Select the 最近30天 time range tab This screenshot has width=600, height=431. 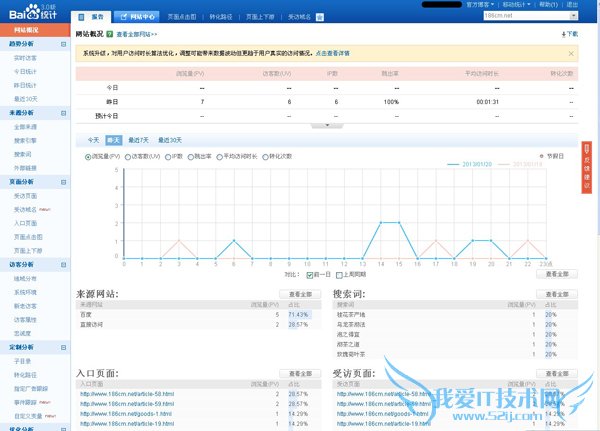pyautogui.click(x=170, y=140)
